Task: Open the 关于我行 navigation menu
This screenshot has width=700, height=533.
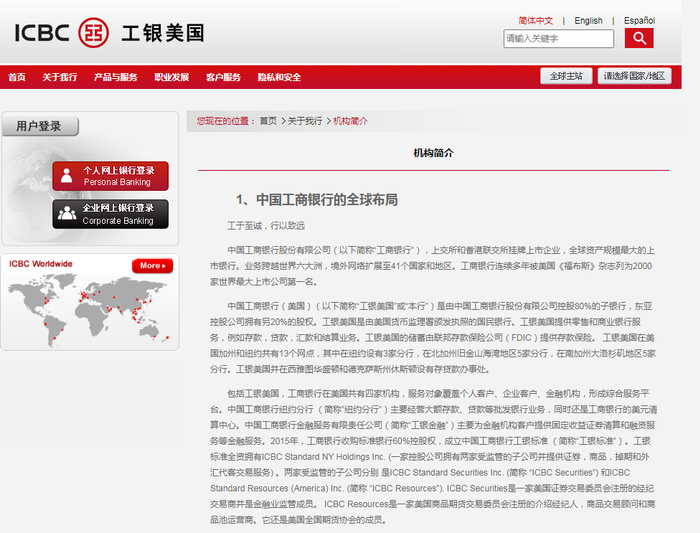Action: 60,77
